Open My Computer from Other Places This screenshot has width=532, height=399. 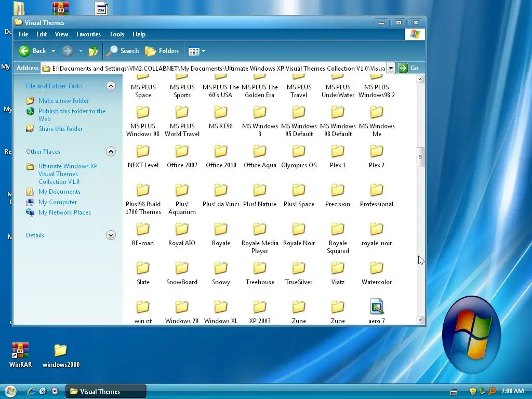(57, 202)
